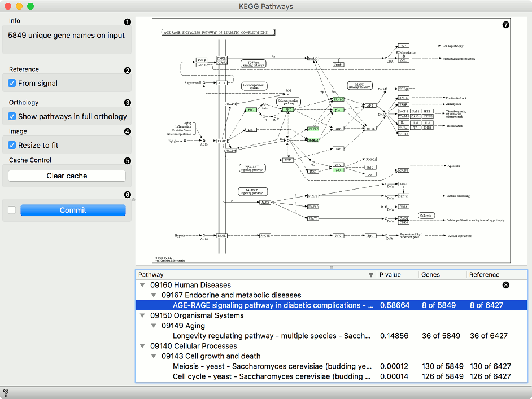Click the green PKC node in the pathway
The width and height of the screenshot is (532, 399).
[x=288, y=110]
